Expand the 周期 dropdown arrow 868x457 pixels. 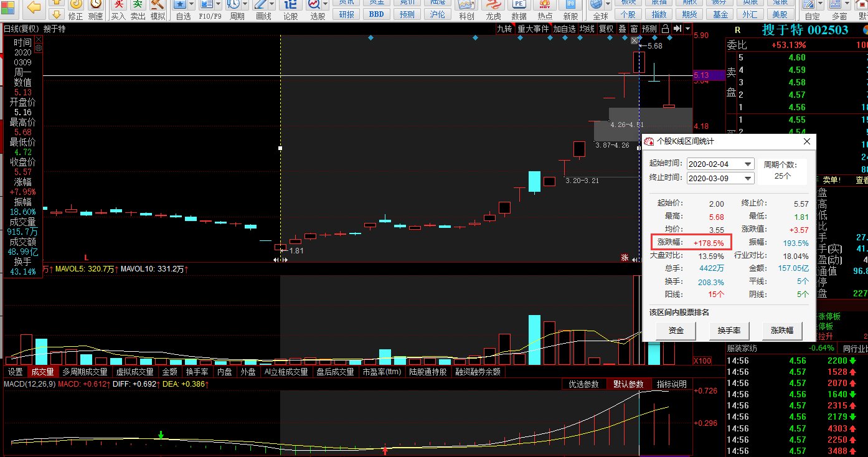coord(245,5)
